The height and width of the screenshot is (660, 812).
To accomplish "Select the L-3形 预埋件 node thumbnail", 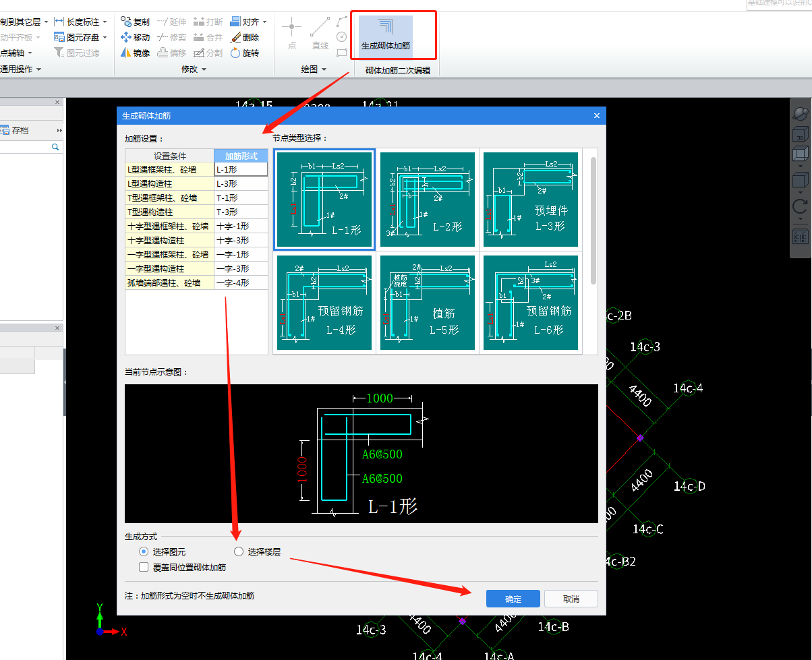I will tap(531, 200).
